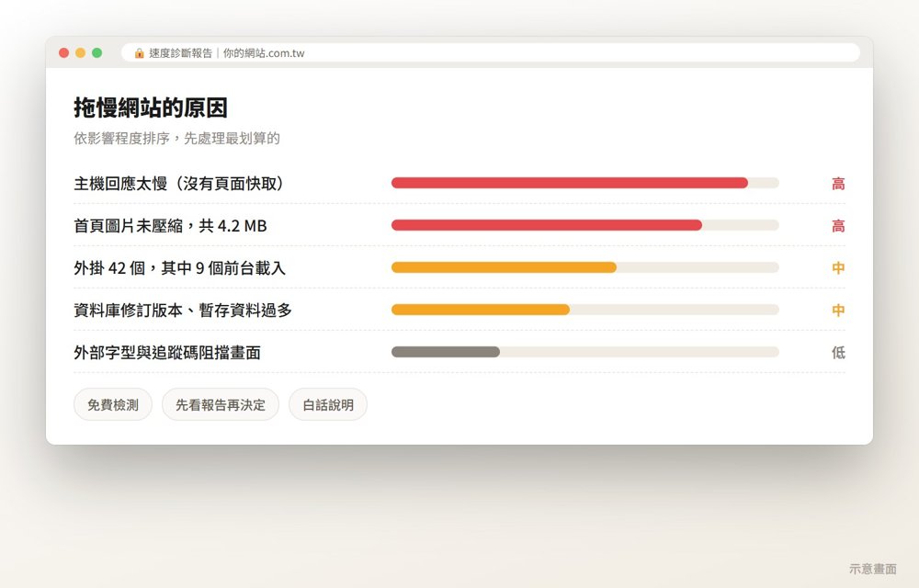Click the yellow minimize window dot
This screenshot has height=588, width=919.
(80, 52)
